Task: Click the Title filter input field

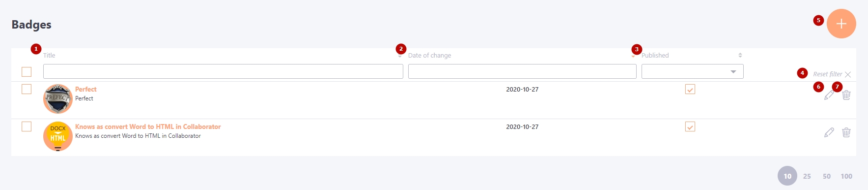Action: click(x=223, y=71)
